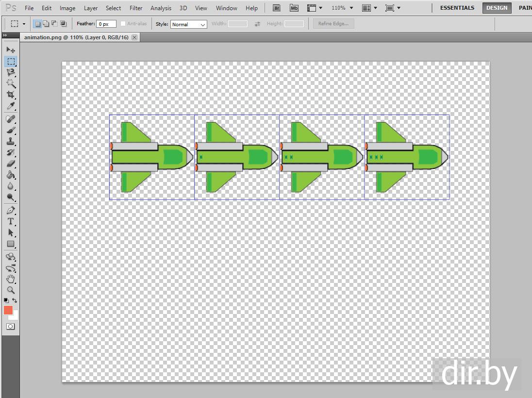The image size is (532, 398).
Task: Select the Move tool
Action: pos(11,50)
